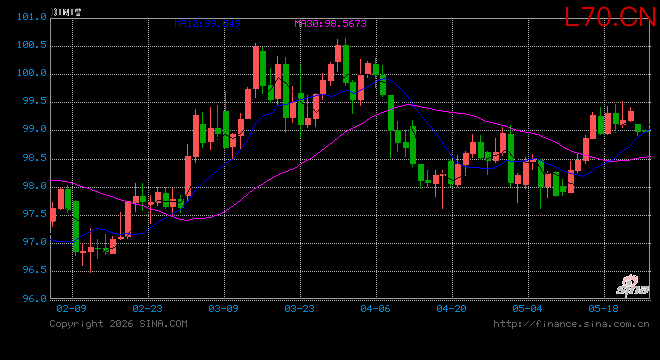The width and height of the screenshot is (660, 360).
Task: Click the Copyright 2026 SINA.COM text
Action: (118, 324)
